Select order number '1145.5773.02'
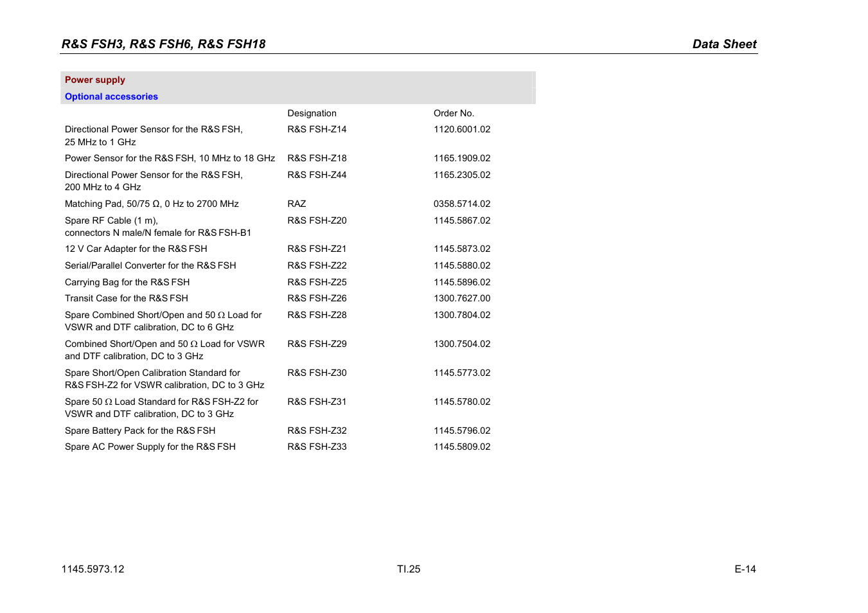Viewport: 868px width, 613px height. 462,373
